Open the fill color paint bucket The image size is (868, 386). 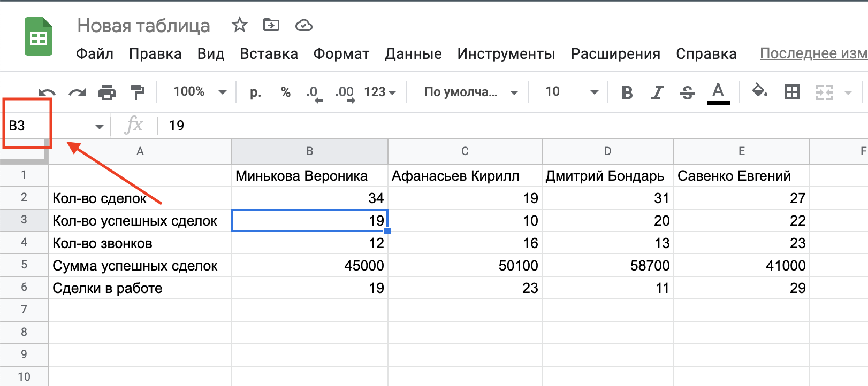pyautogui.click(x=759, y=91)
